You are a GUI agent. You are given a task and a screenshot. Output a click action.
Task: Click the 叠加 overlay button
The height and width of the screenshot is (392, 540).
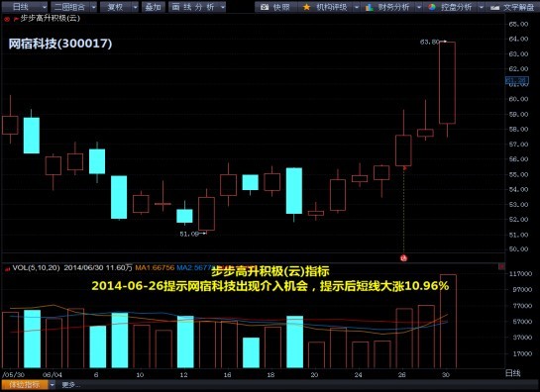click(154, 7)
